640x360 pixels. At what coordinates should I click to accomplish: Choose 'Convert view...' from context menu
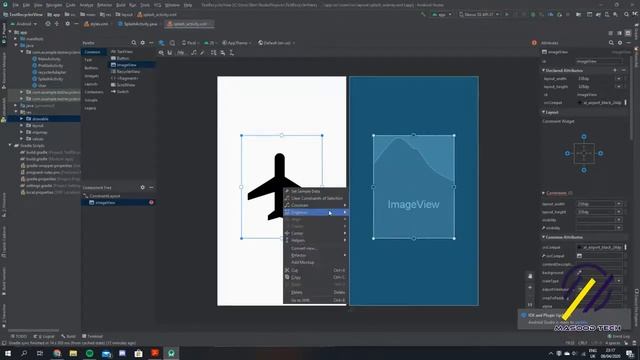coord(315,248)
